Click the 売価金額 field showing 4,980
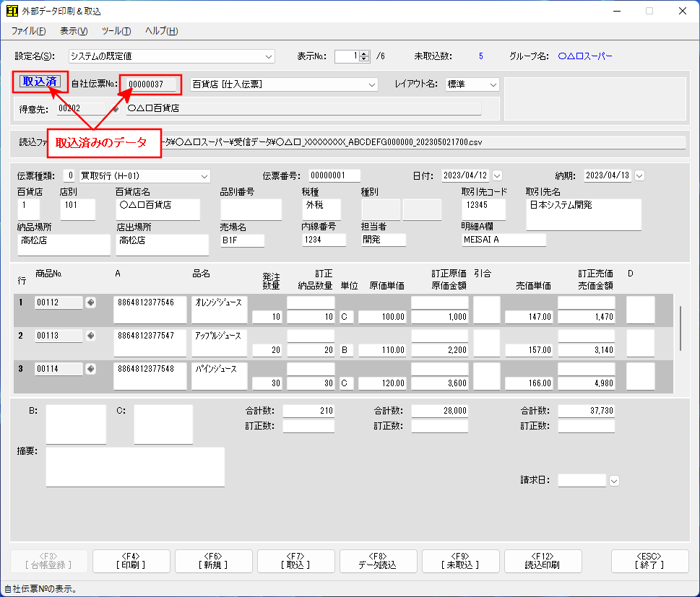The height and width of the screenshot is (597, 700). click(x=586, y=383)
